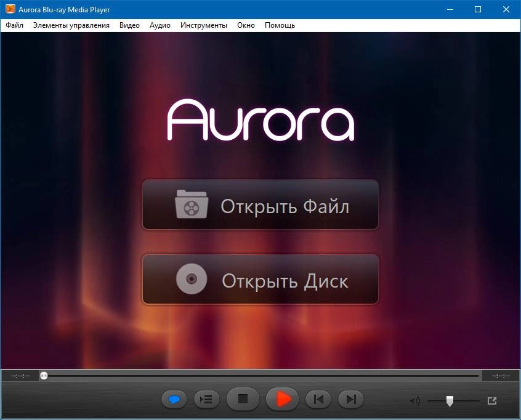This screenshot has width=521, height=420.
Task: Close the Aurora player window
Action: click(x=506, y=9)
